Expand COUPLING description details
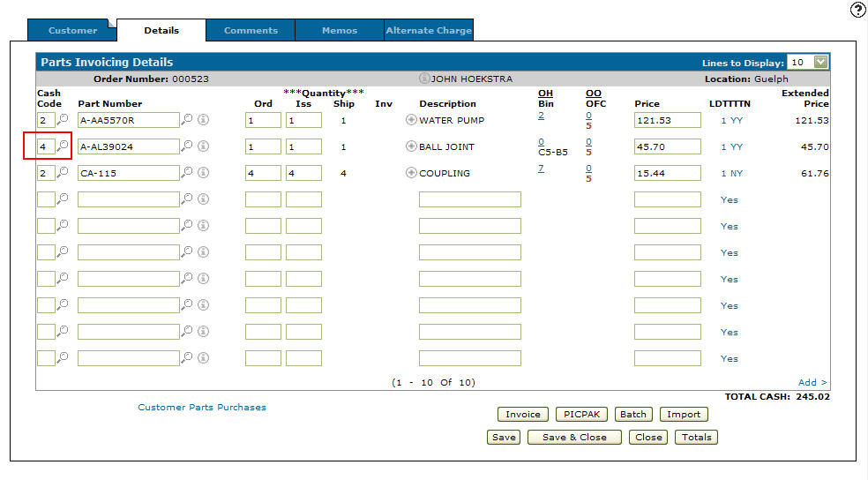This screenshot has width=868, height=480. tap(411, 173)
